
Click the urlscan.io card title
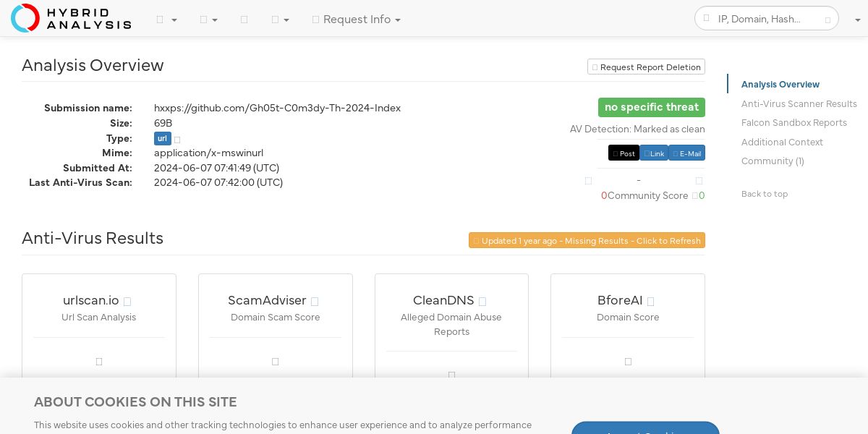[91, 300]
